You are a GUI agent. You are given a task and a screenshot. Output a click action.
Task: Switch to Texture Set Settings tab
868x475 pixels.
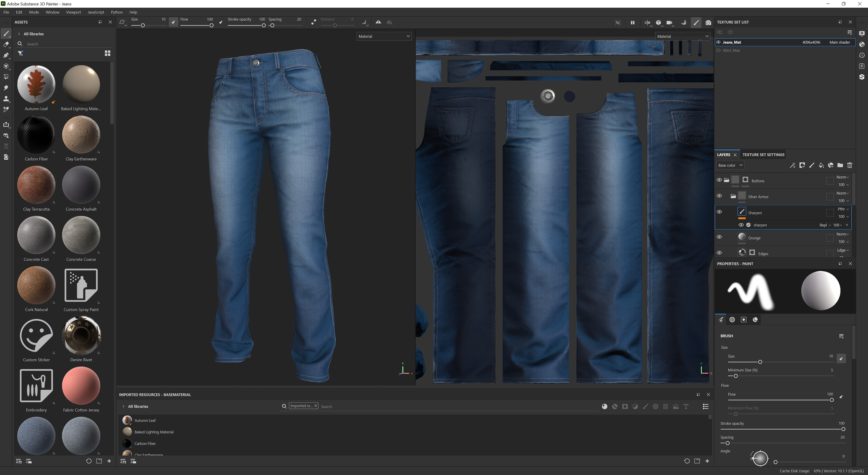763,155
